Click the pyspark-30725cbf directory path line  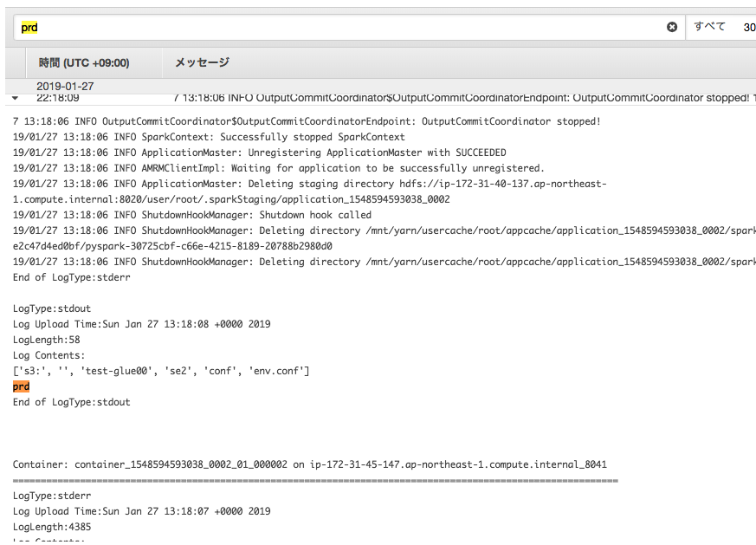[x=172, y=246]
